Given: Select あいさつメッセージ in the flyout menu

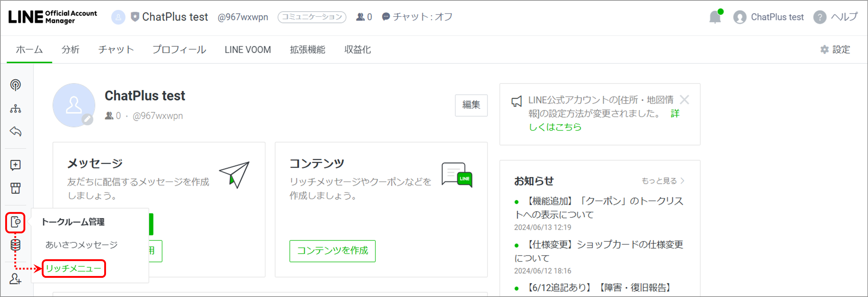Looking at the screenshot, I should click(82, 245).
